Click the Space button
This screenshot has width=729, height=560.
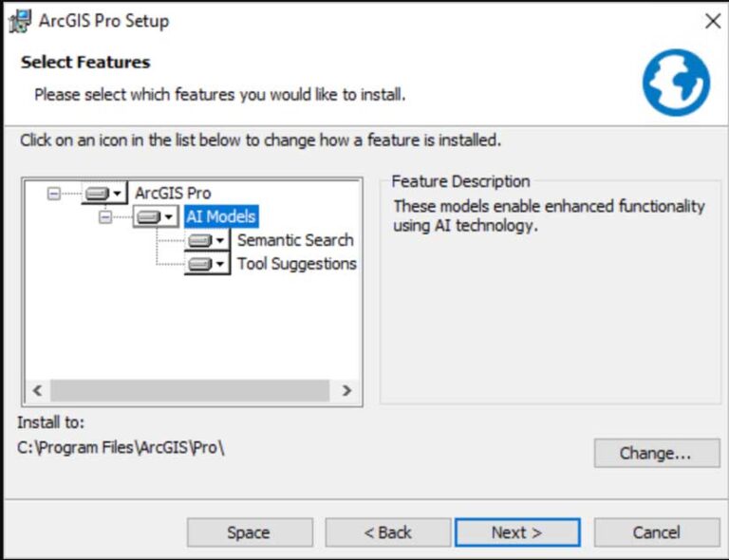249,532
